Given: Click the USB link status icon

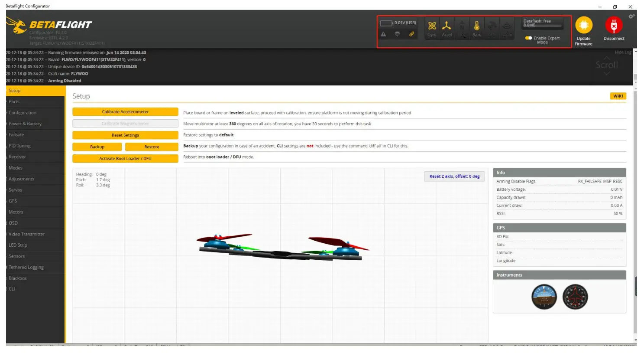Looking at the screenshot, I should click(x=411, y=33).
